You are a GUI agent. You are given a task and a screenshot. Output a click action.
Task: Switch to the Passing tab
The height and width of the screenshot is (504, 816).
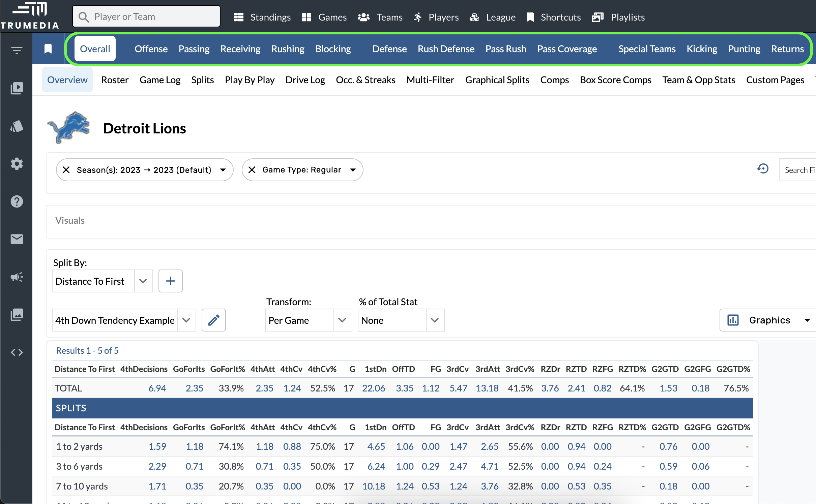(194, 49)
